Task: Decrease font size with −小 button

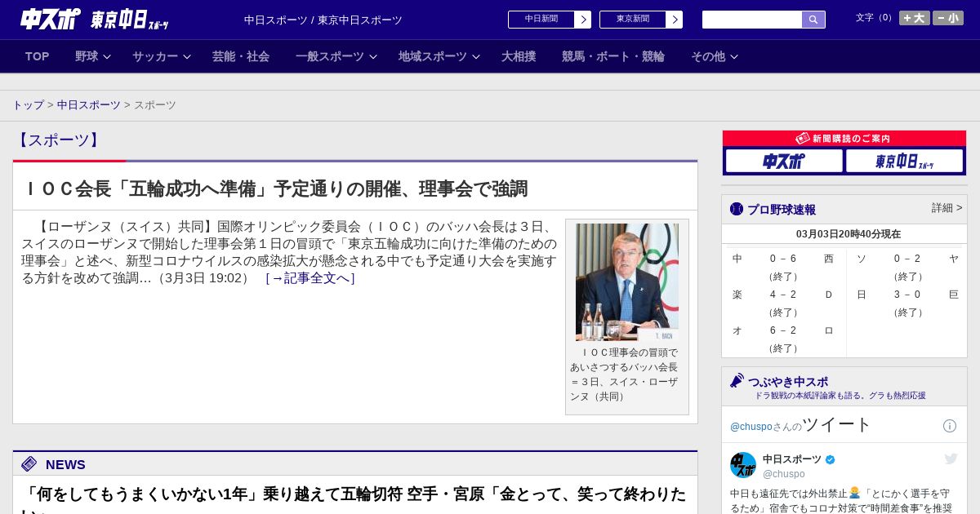Action: pos(948,18)
